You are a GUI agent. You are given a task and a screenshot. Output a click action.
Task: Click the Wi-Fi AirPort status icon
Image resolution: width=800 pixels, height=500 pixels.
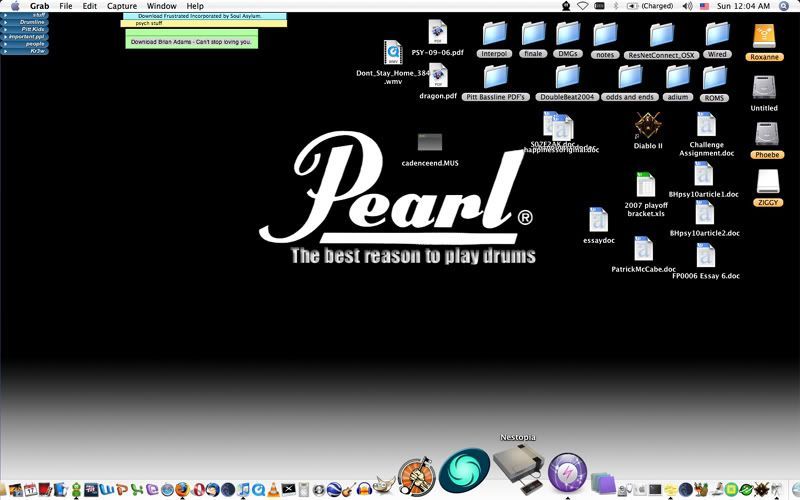(582, 6)
